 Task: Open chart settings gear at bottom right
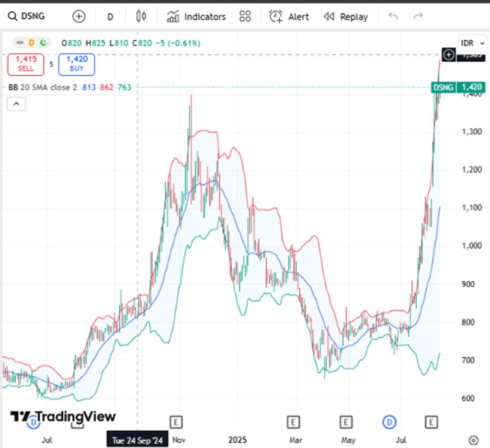(x=473, y=440)
